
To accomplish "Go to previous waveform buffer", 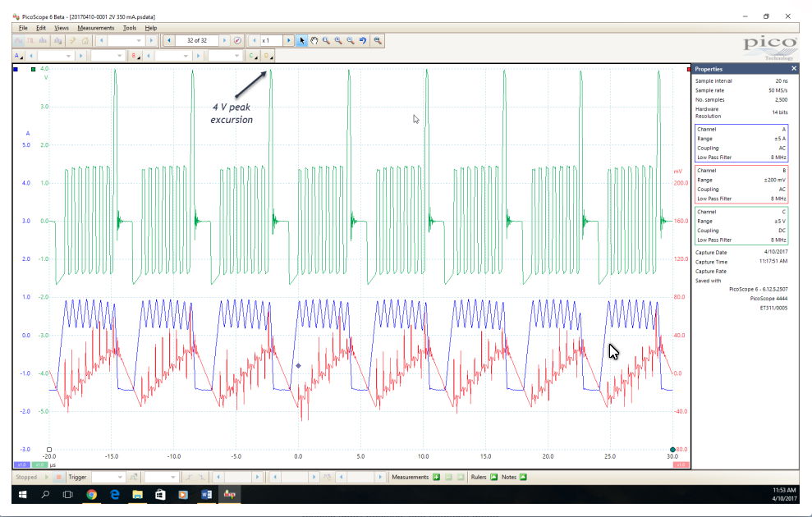I will (169, 40).
